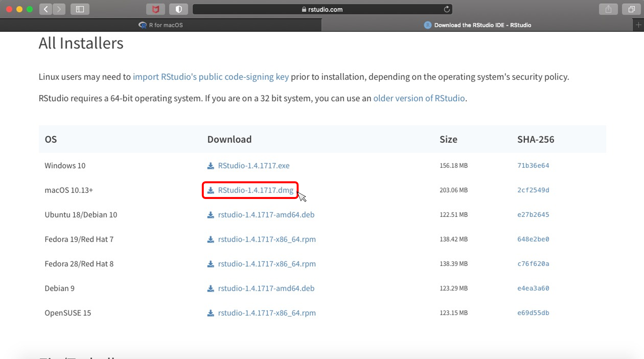Click the 123.15 MB size value
Screen dimensions: 644x359
[454, 313]
